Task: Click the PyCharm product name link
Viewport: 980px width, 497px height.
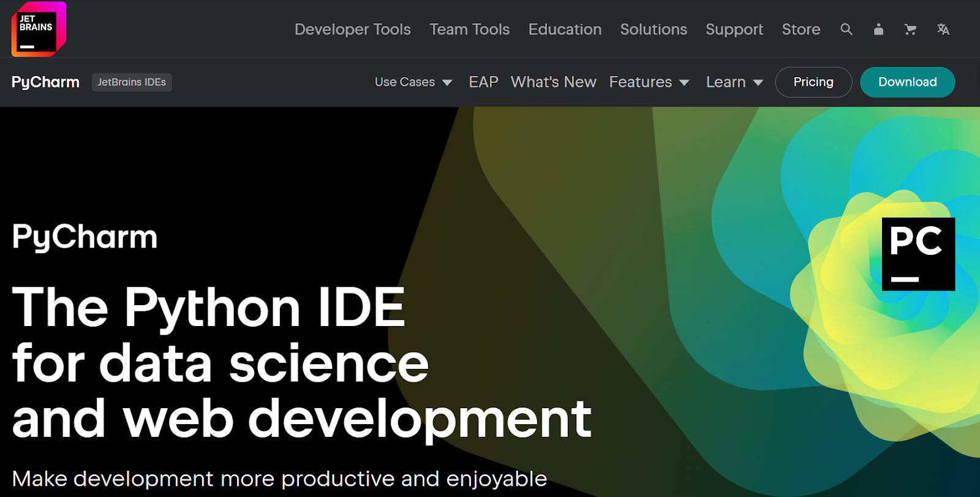Action: (45, 82)
